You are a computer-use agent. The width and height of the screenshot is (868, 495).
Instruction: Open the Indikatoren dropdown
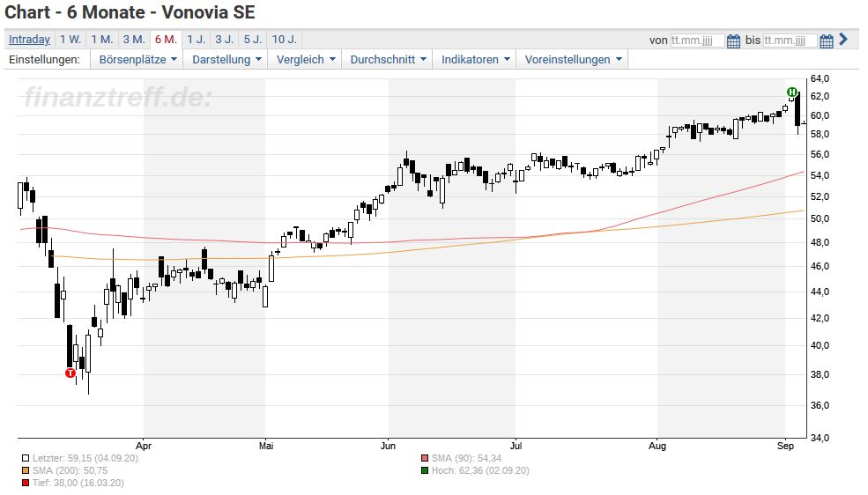click(x=475, y=60)
